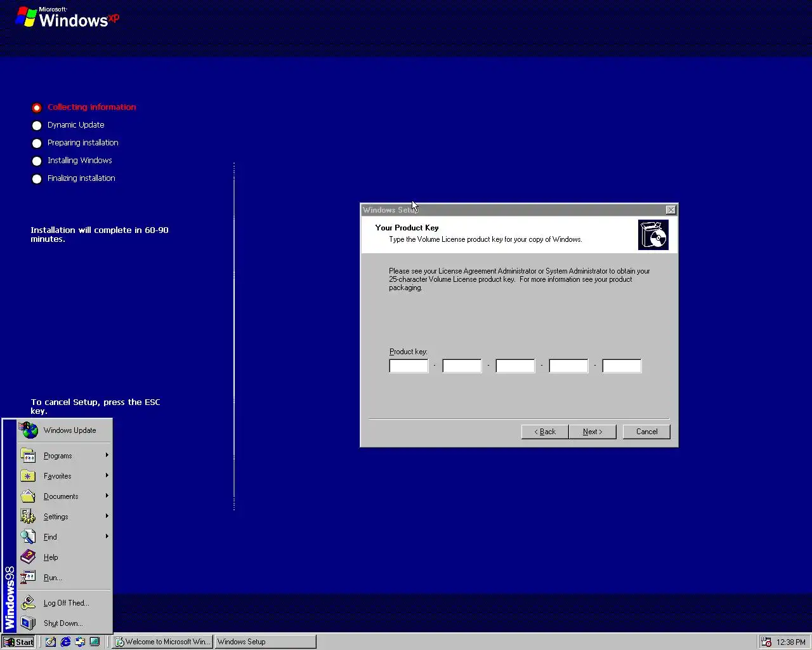Expand the Settings submenu arrow
Image resolution: width=812 pixels, height=650 pixels.
[107, 516]
